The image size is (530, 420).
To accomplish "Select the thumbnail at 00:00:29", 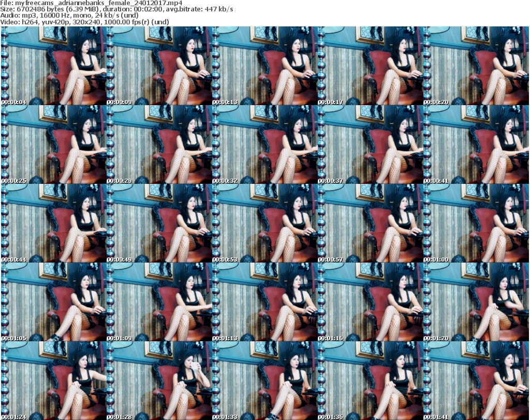I will (x=159, y=144).
